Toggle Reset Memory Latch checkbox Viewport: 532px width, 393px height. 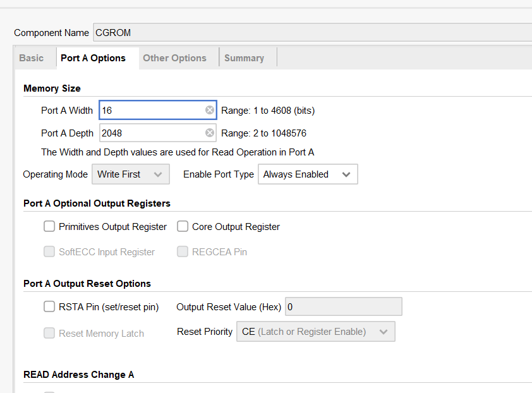pos(49,333)
